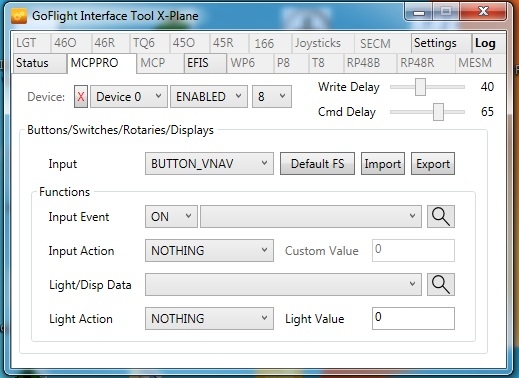Switch to the MCP tab
Viewport: 519px width, 378px height.
coord(160,63)
